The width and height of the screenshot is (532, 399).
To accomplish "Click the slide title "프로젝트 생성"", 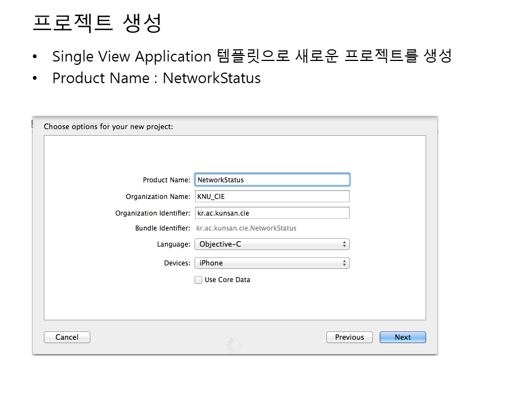I will (97, 23).
